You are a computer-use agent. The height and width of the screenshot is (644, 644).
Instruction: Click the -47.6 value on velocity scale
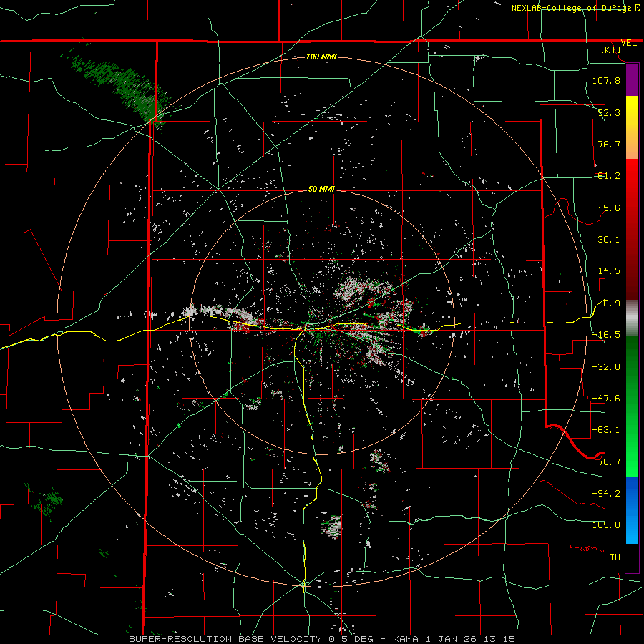tap(606, 399)
